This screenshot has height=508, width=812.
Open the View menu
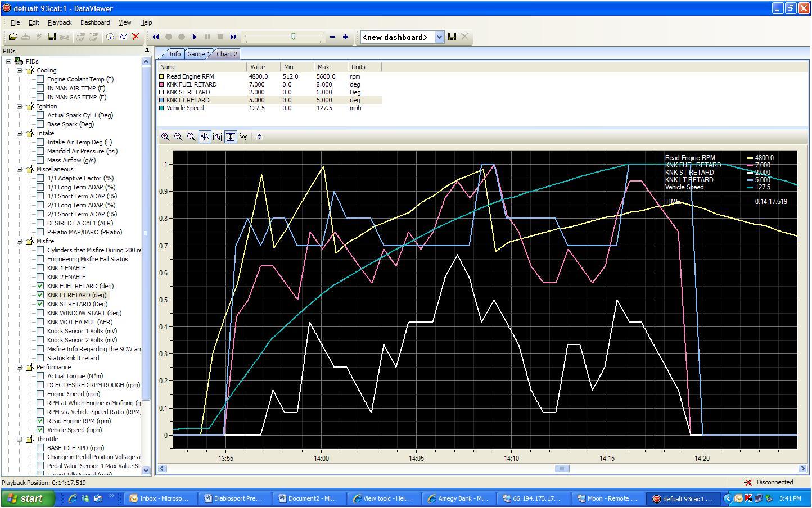click(125, 22)
